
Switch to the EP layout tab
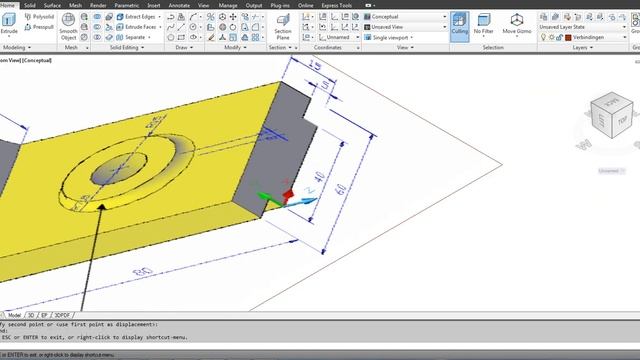(44, 315)
